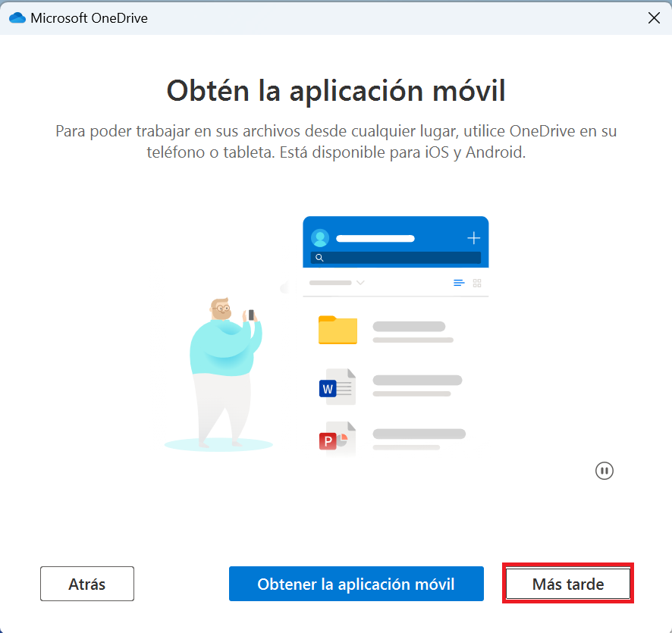Choose the Más tarde button
Image resolution: width=672 pixels, height=633 pixels.
568,583
